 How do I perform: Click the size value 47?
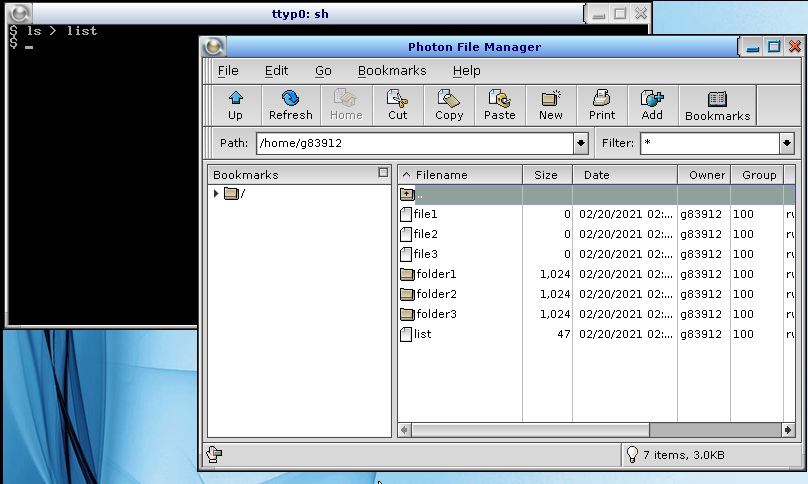564,334
